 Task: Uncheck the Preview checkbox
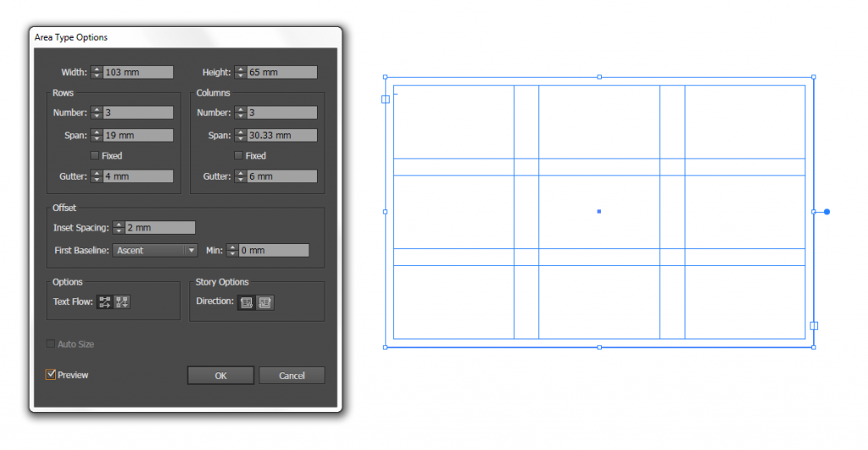coord(51,375)
